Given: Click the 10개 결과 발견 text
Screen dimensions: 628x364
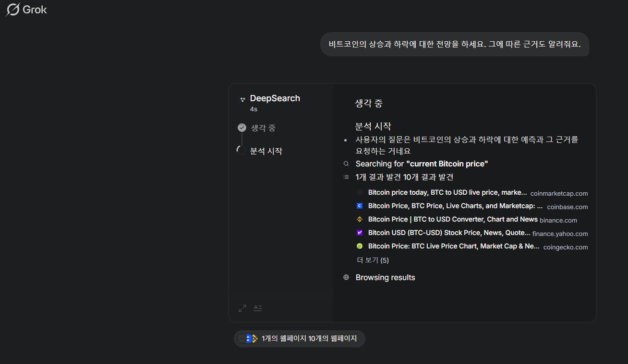Looking at the screenshot, I should (428, 177).
